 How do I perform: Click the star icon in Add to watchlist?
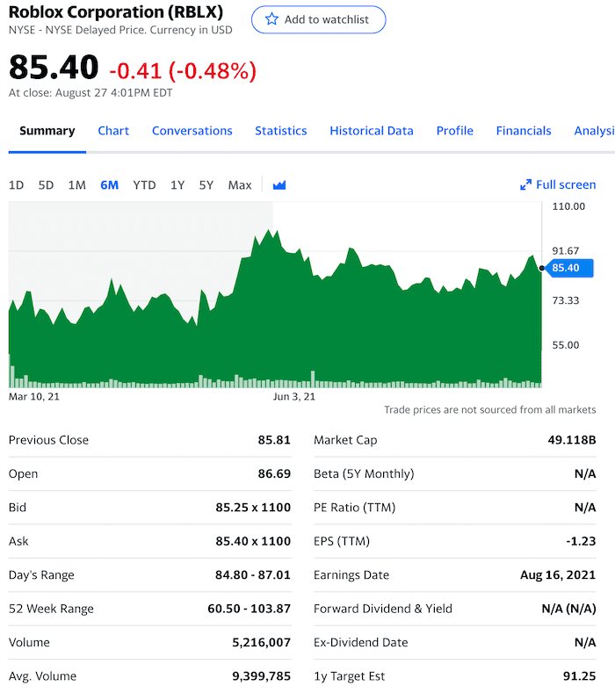coord(271,19)
